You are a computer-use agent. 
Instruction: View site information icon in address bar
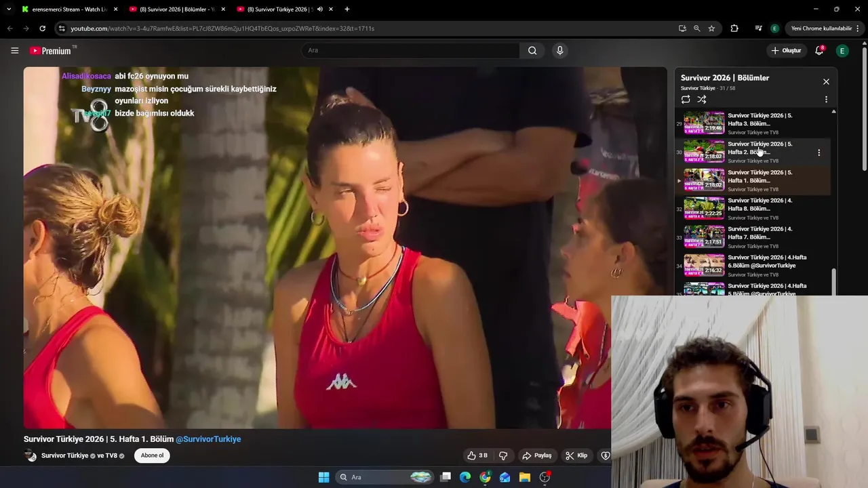pyautogui.click(x=62, y=28)
